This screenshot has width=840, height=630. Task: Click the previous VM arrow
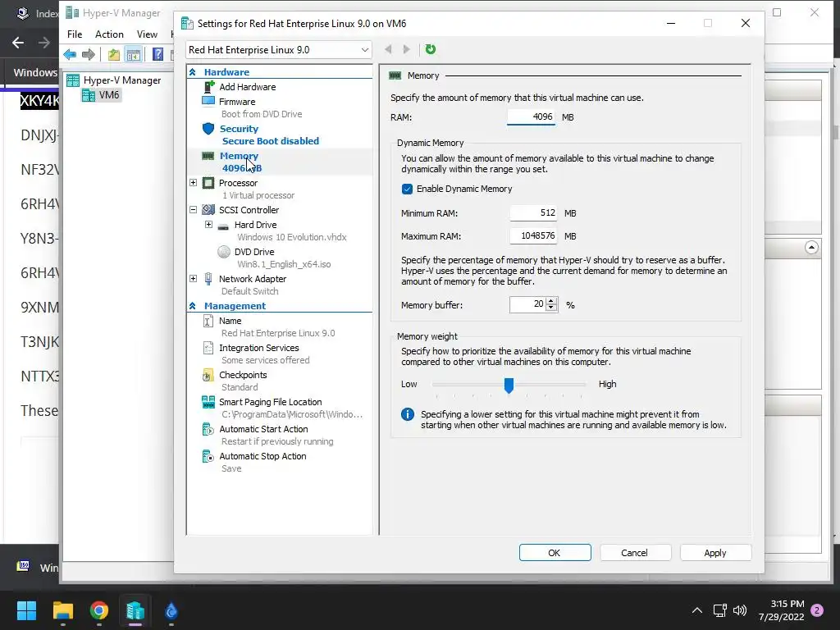click(x=388, y=49)
